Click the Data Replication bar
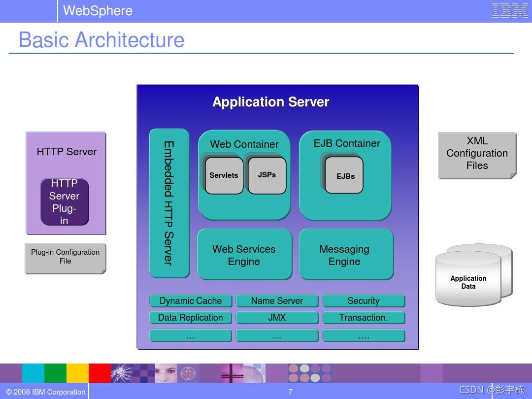532x399 pixels. [x=191, y=318]
